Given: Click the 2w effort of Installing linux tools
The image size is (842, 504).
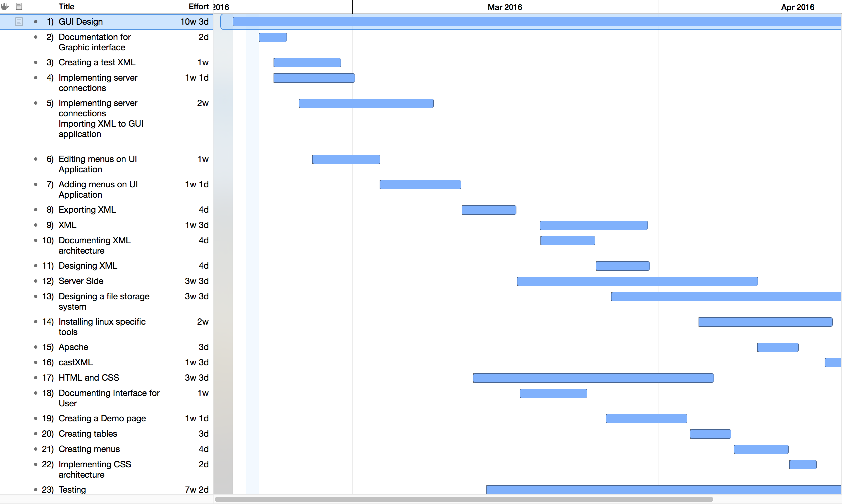Looking at the screenshot, I should tap(202, 322).
